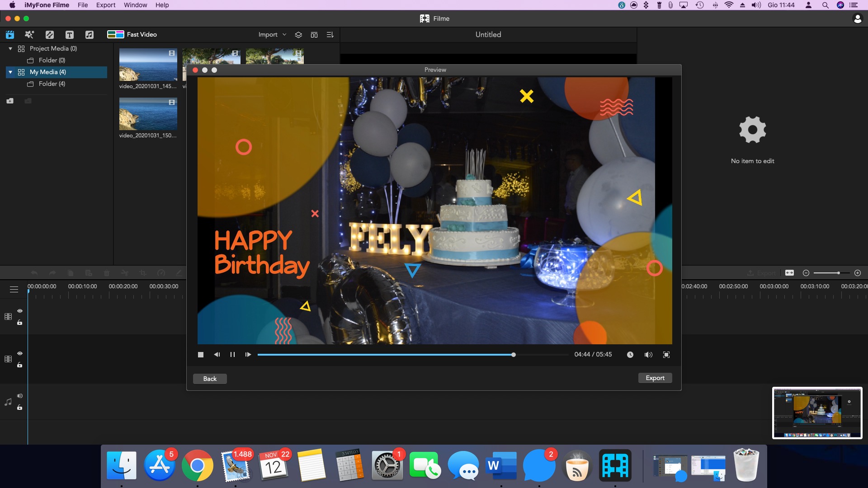Open the Media panel with clapperboard icon

10,34
